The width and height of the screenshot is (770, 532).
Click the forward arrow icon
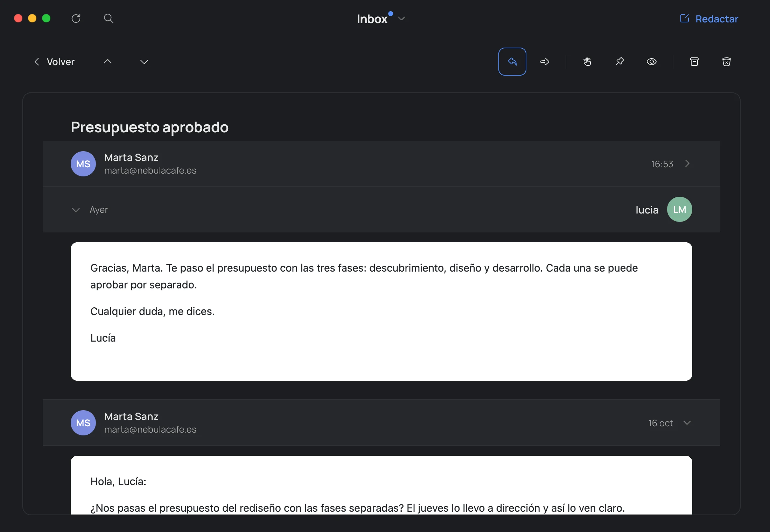[545, 62]
